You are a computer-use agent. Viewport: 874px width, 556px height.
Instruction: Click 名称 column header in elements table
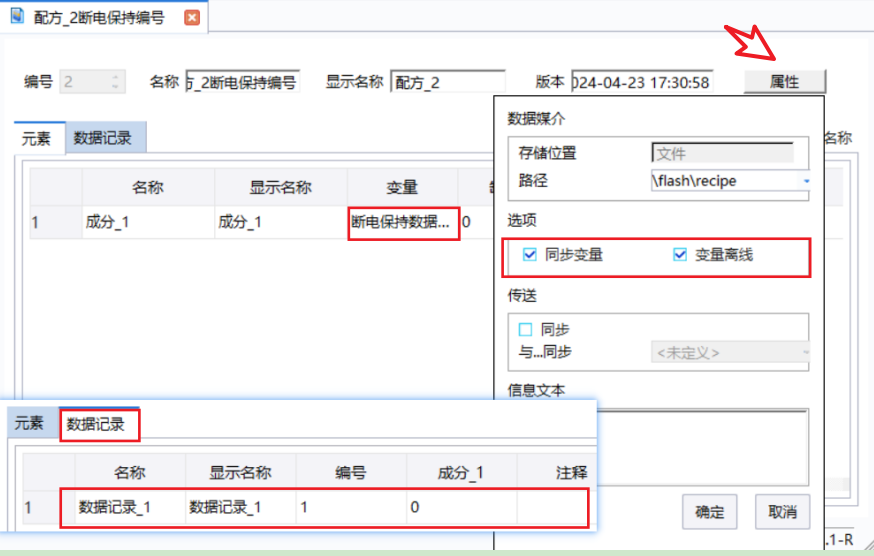pos(148,187)
